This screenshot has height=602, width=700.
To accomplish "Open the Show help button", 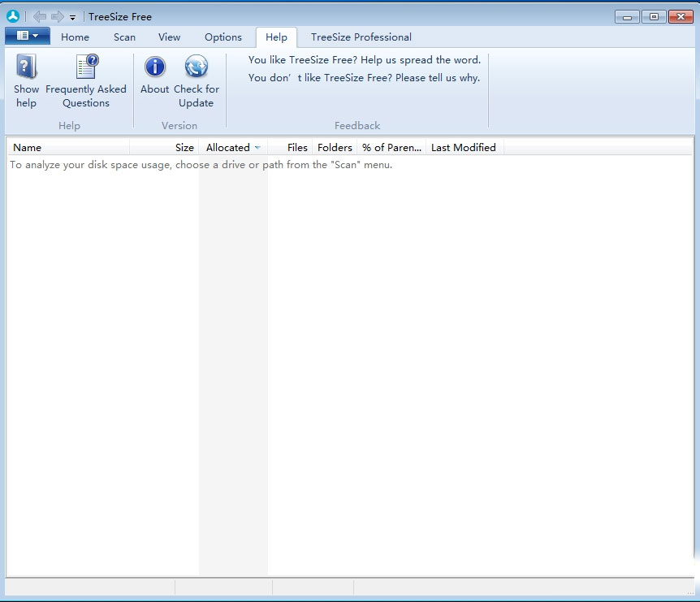I will point(26,81).
